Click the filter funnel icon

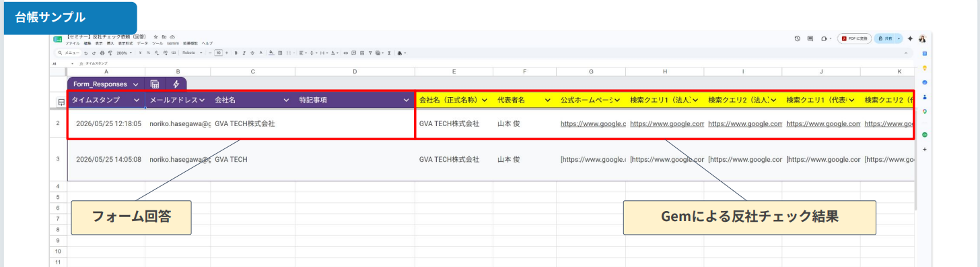(370, 53)
